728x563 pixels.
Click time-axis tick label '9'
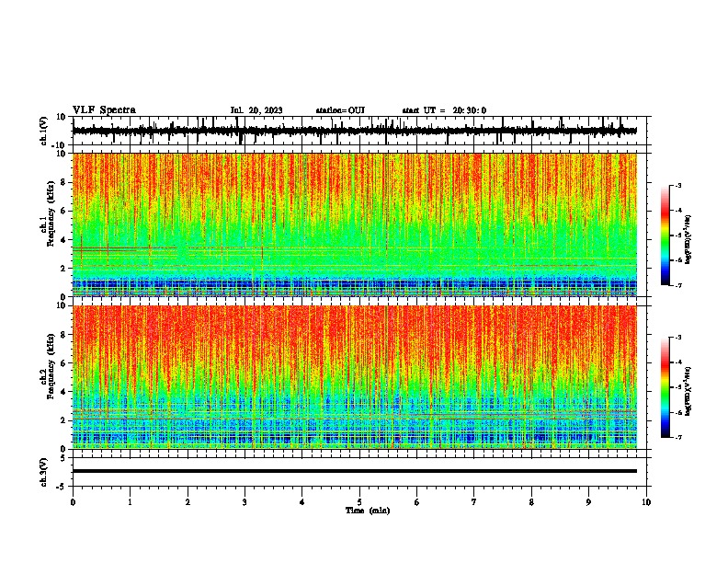coord(588,502)
